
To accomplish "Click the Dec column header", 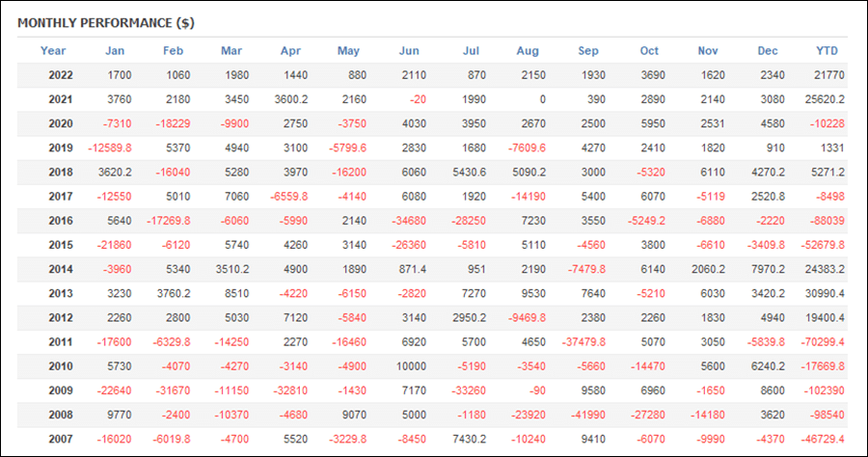I will coord(768,51).
